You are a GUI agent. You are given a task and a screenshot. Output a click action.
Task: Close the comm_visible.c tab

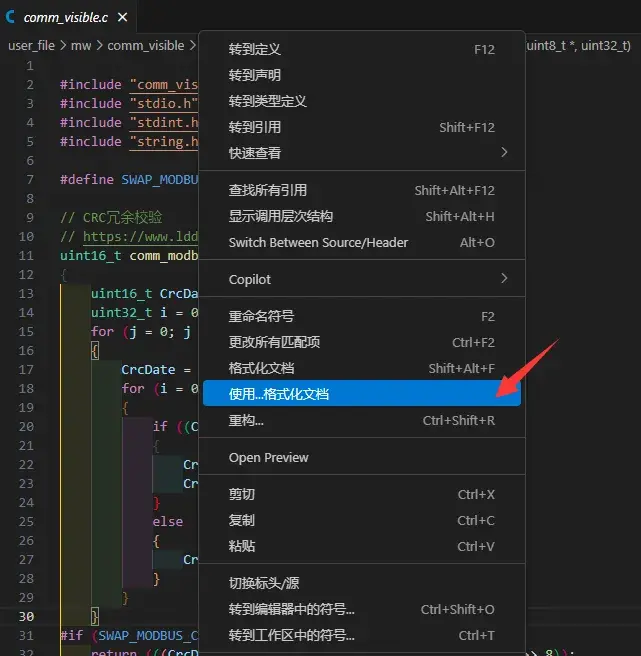(x=122, y=17)
